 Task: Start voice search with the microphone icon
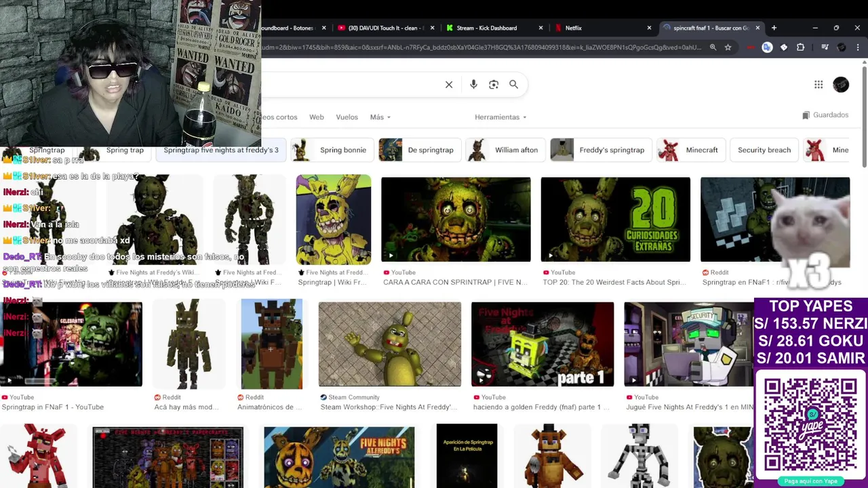pyautogui.click(x=473, y=85)
